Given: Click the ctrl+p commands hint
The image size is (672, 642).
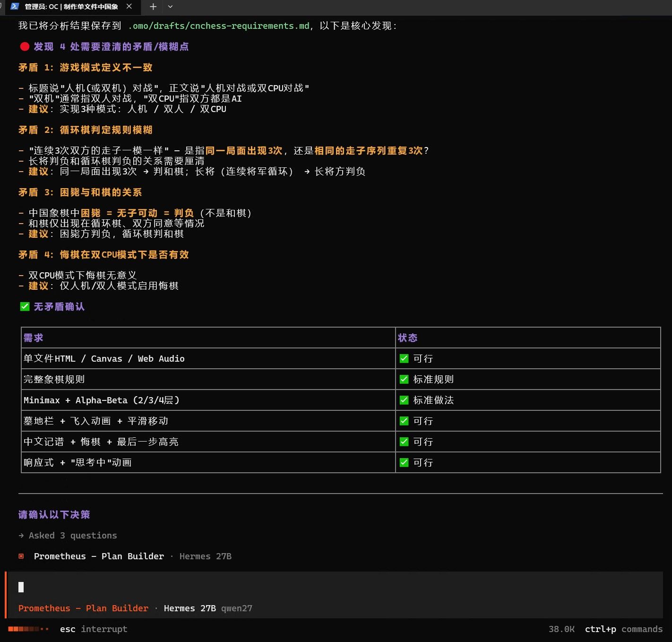Looking at the screenshot, I should [x=624, y=629].
